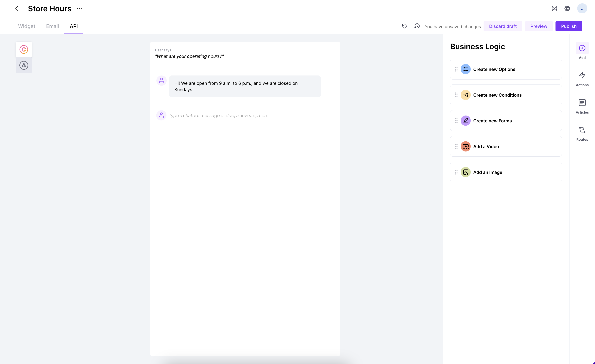Select Add a Video block
The height and width of the screenshot is (364, 595).
506,146
